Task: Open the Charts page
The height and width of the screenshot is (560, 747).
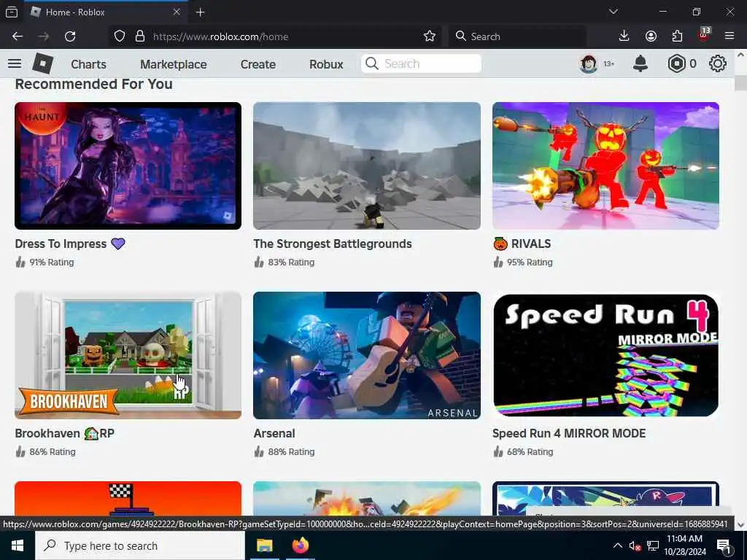Action: [88, 64]
